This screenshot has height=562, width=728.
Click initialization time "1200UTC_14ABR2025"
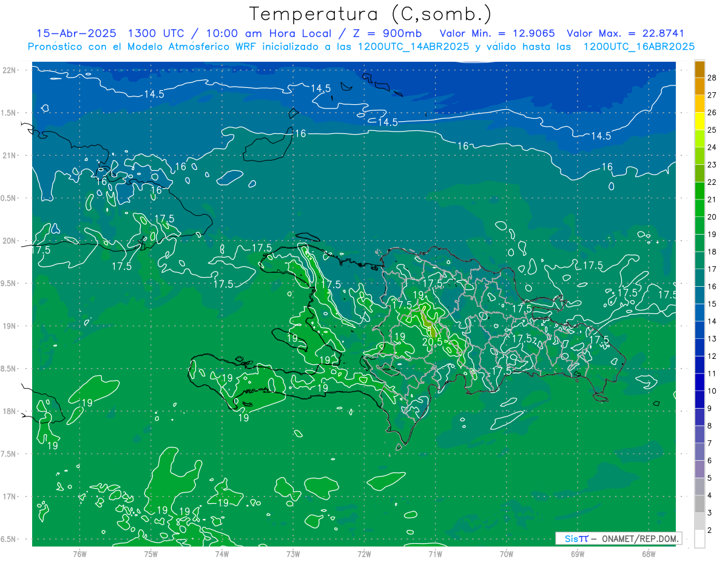(x=414, y=47)
